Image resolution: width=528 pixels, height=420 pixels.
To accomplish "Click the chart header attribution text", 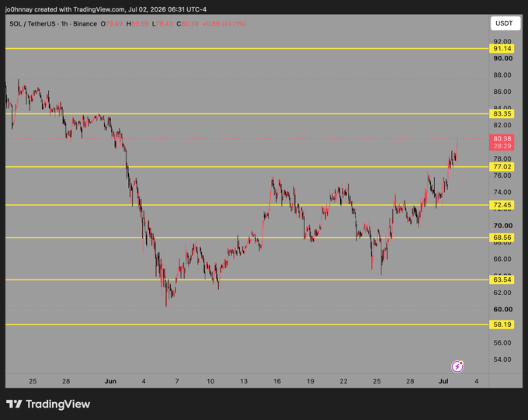I will (106, 9).
